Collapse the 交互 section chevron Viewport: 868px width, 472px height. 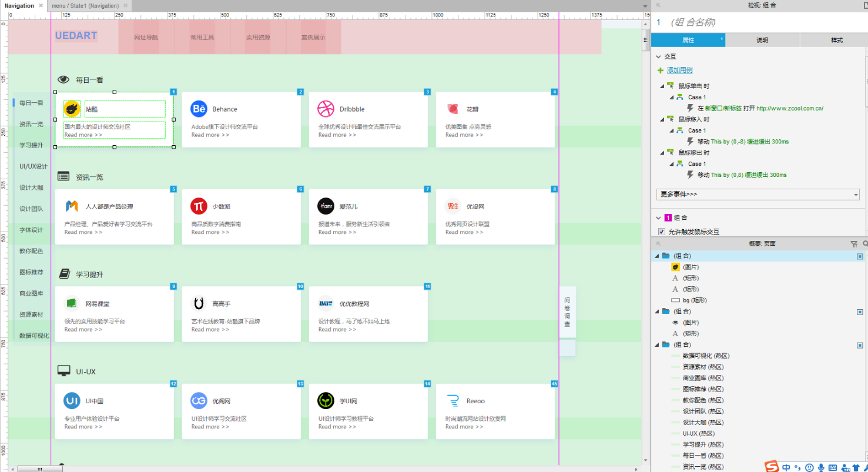click(x=658, y=57)
